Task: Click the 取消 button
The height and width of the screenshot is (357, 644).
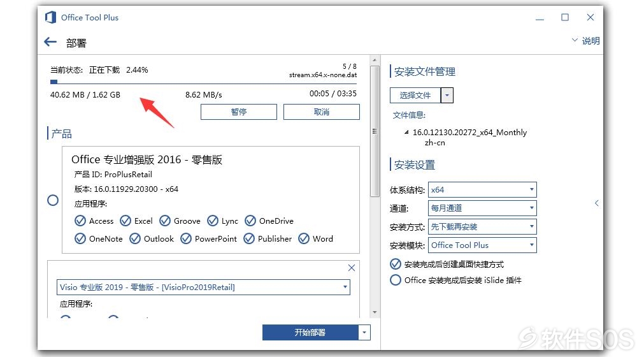Action: coord(321,112)
